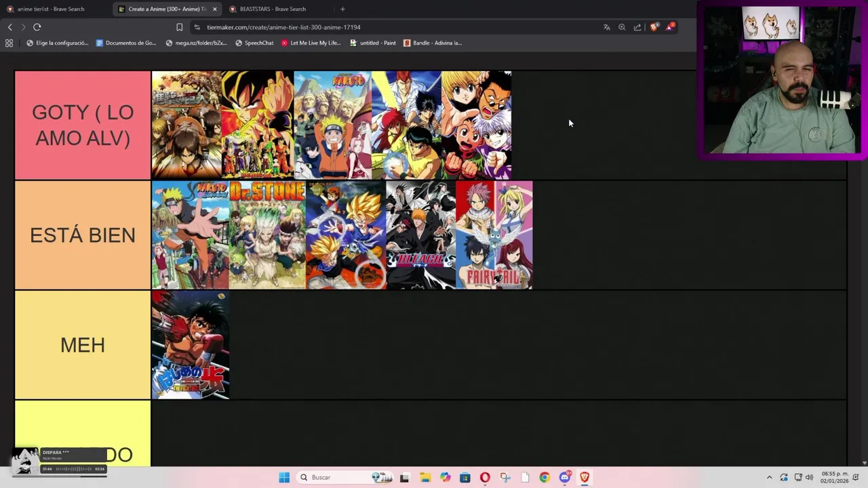Open the mega.nz/folder bookmark
This screenshot has width=868, height=488.
(197, 43)
